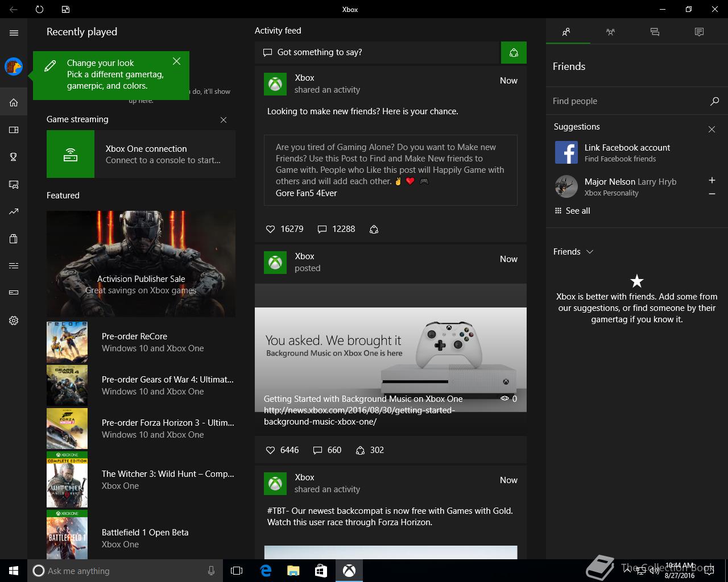This screenshot has width=728, height=582.
Task: Dismiss the Suggestions section
Action: [712, 130]
